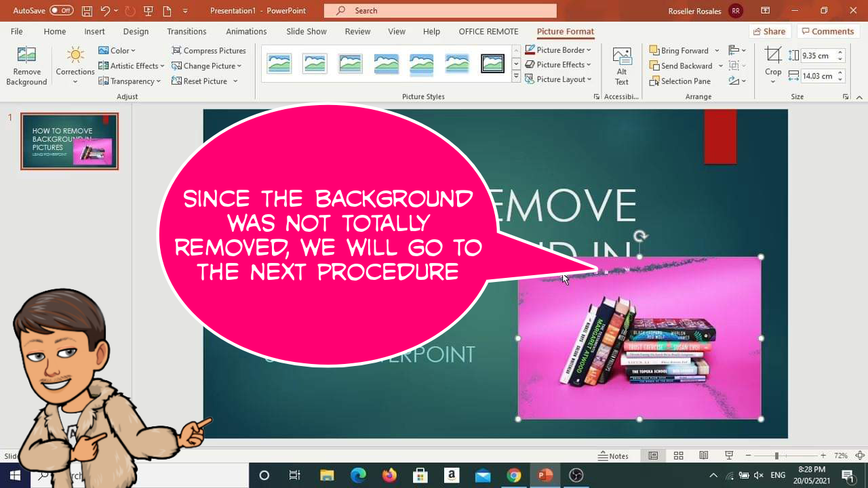This screenshot has height=488, width=868.
Task: Toggle the Transparency option
Action: pos(130,81)
